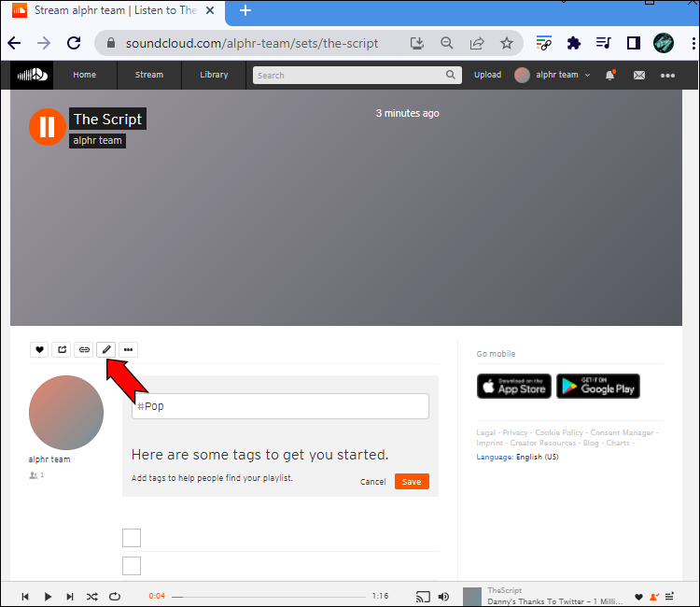Click the playback progress bar
The image size is (700, 607).
click(269, 597)
